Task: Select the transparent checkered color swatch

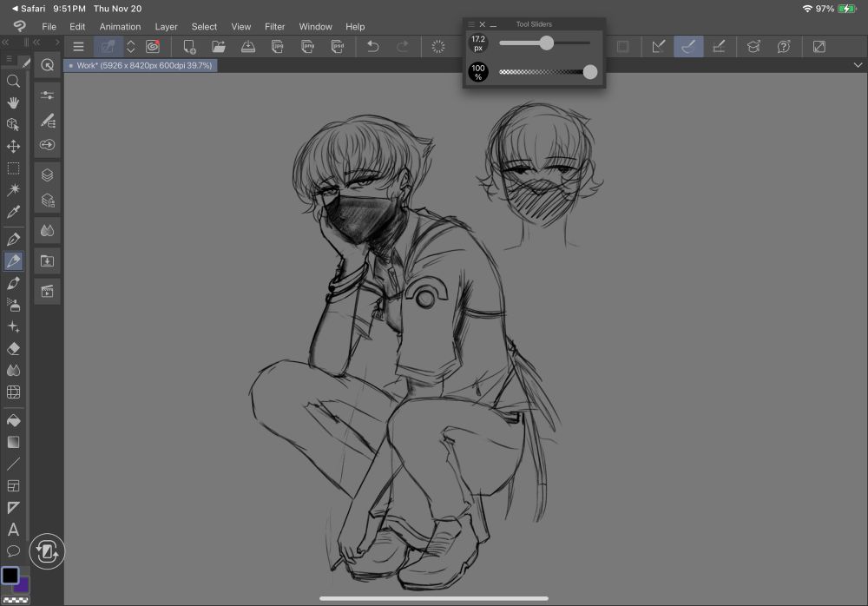Action: [x=16, y=600]
